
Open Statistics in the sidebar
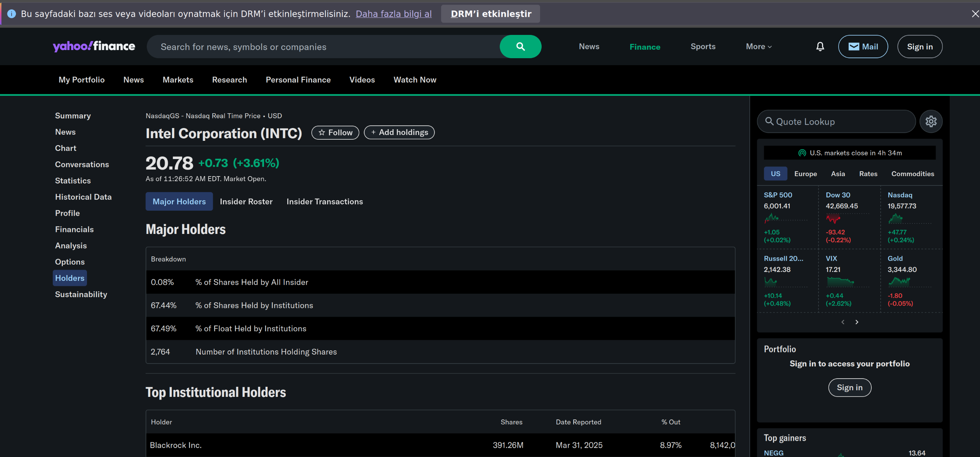(x=73, y=181)
